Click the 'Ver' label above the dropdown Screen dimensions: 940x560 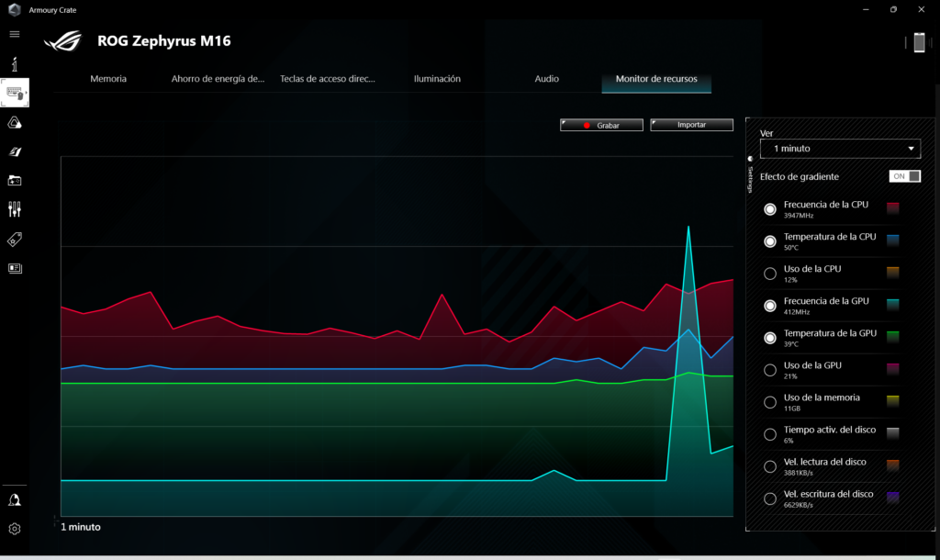(767, 134)
